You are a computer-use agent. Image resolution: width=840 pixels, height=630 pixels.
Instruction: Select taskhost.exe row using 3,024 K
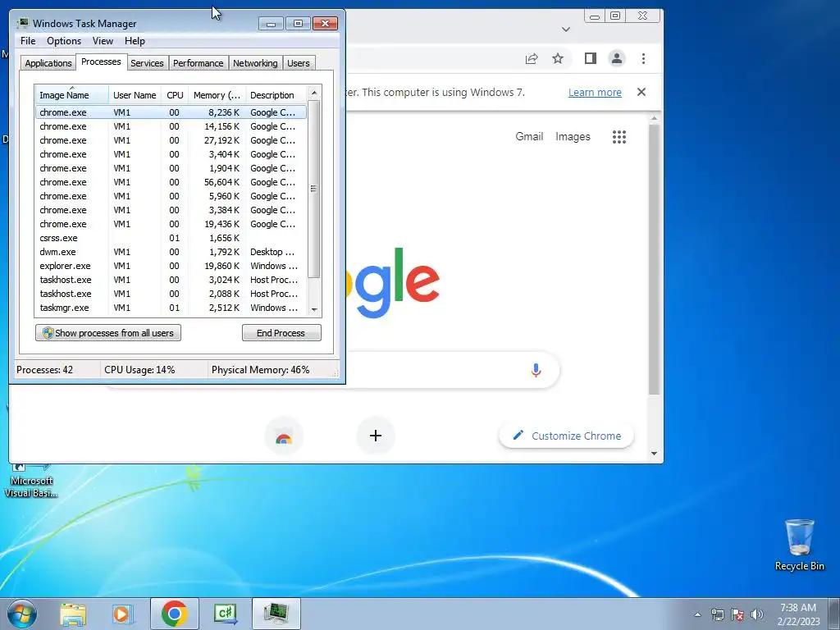click(171, 280)
